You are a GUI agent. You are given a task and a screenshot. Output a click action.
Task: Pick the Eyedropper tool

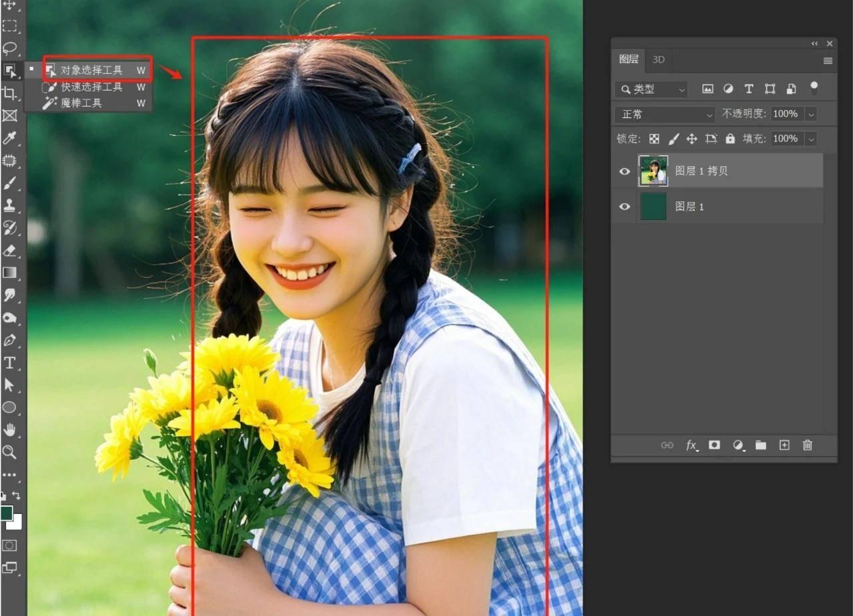[x=9, y=138]
